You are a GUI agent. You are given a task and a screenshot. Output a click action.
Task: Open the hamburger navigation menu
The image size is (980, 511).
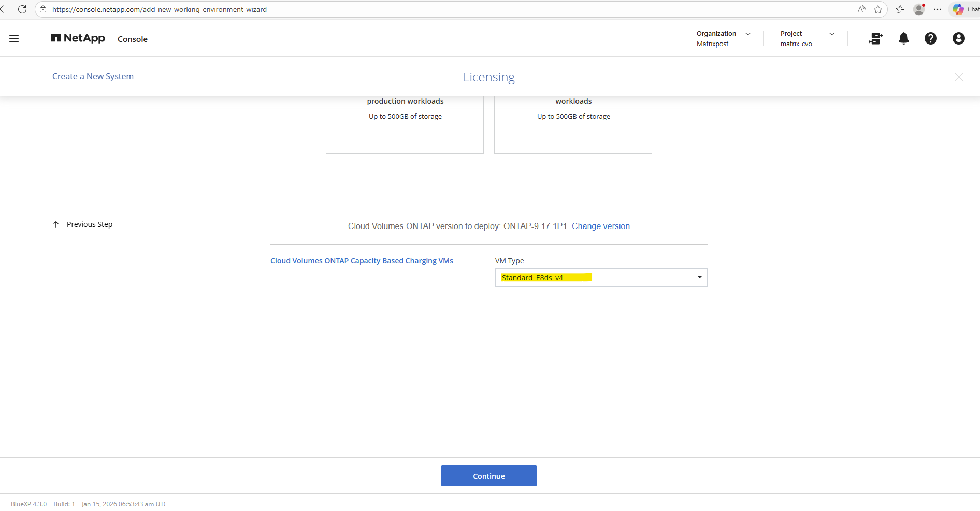coord(14,38)
